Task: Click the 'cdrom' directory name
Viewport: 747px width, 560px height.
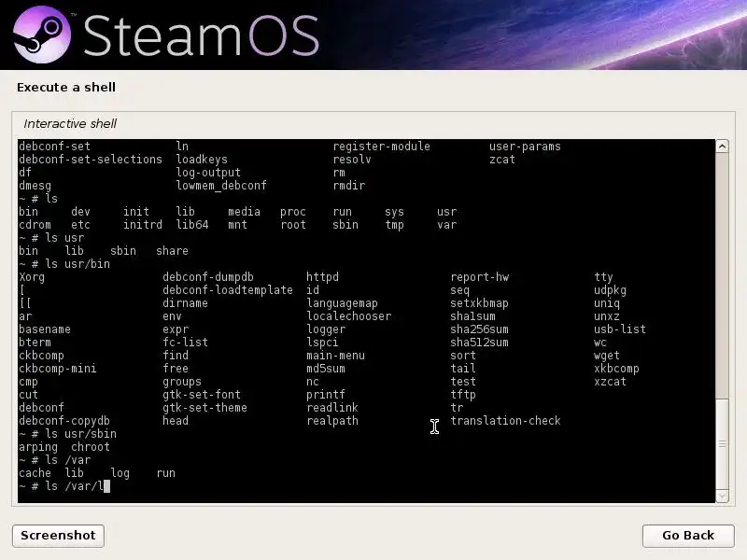Action: 35,225
